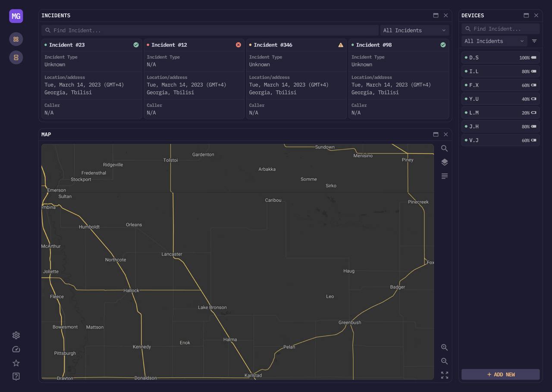The image size is (552, 392).
Task: Open the help question mark icon
Action: [16, 377]
